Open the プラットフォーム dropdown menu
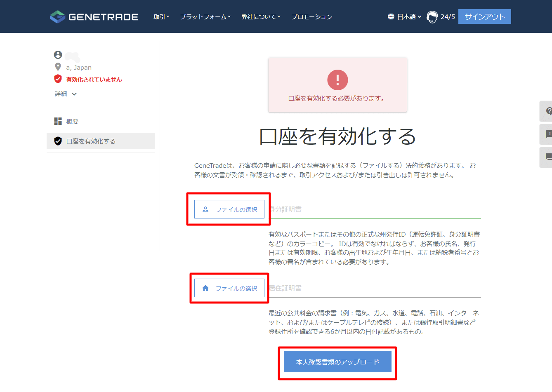Viewport: 552px width, 392px height. click(205, 16)
